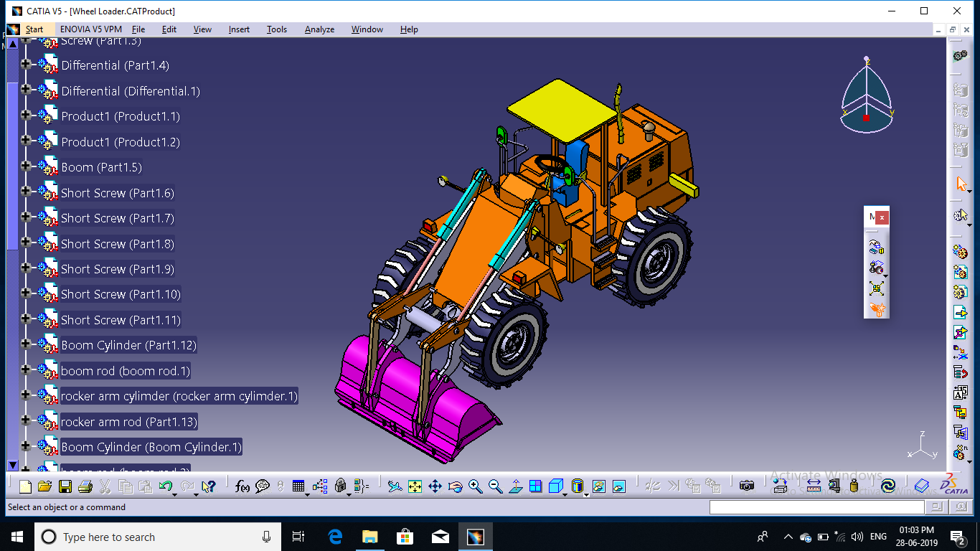
Task: Expand the boom rod (boom rod.1) node
Action: click(x=27, y=369)
